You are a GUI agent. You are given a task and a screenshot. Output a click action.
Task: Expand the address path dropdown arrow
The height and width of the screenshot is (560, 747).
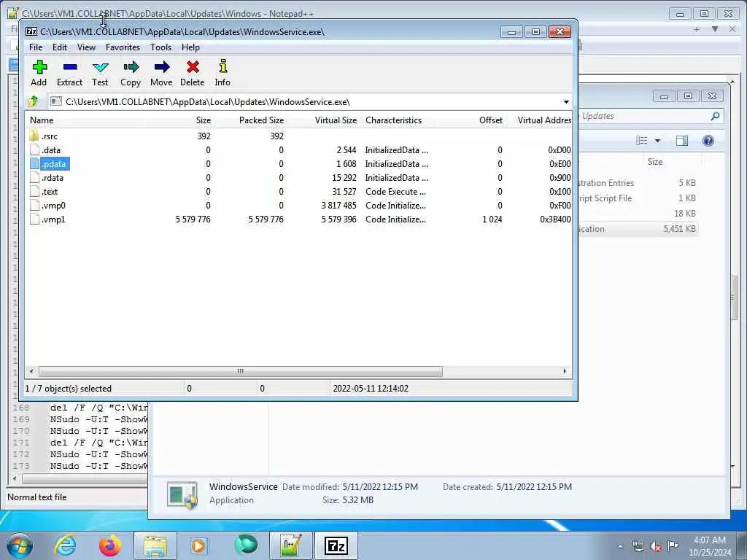[x=566, y=102]
